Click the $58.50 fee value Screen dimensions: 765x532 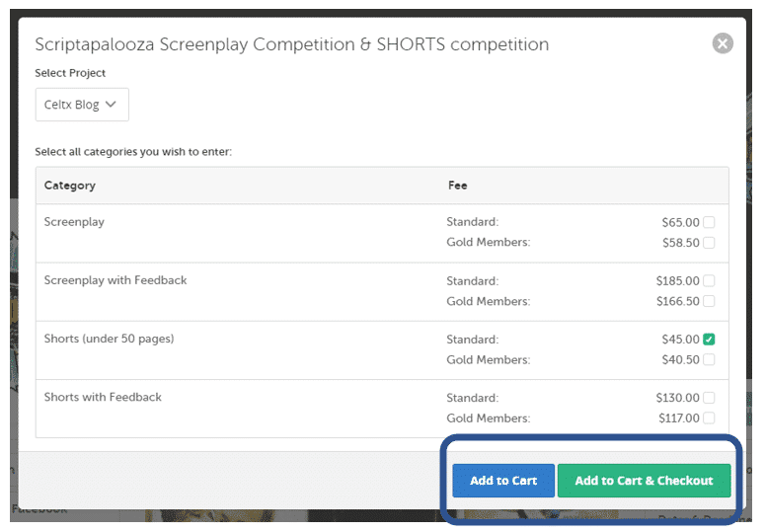pyautogui.click(x=680, y=243)
